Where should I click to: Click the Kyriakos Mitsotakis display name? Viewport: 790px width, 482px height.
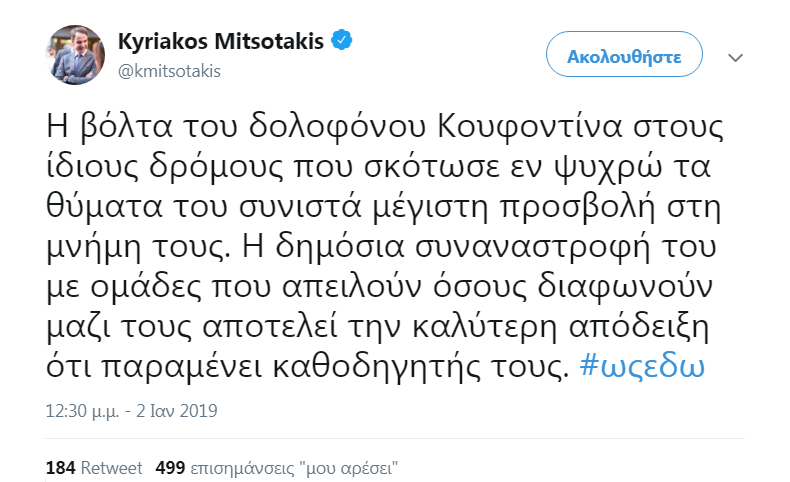tap(221, 41)
